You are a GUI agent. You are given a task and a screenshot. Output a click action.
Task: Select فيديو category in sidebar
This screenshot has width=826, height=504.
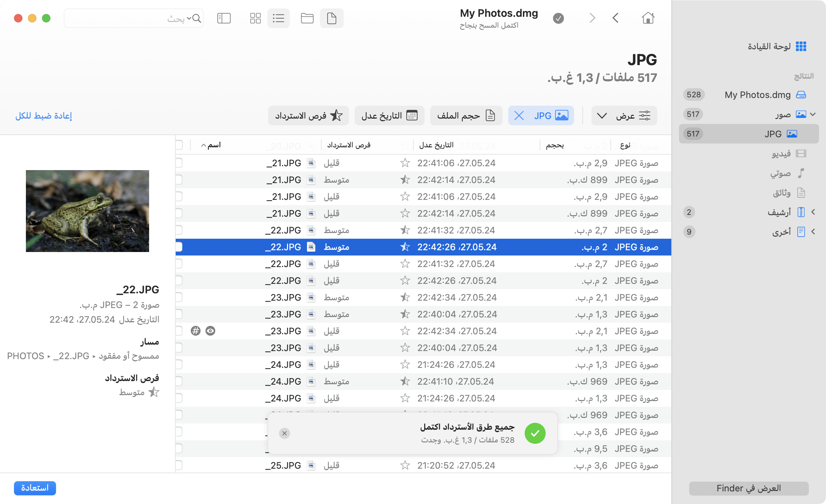[x=749, y=153]
